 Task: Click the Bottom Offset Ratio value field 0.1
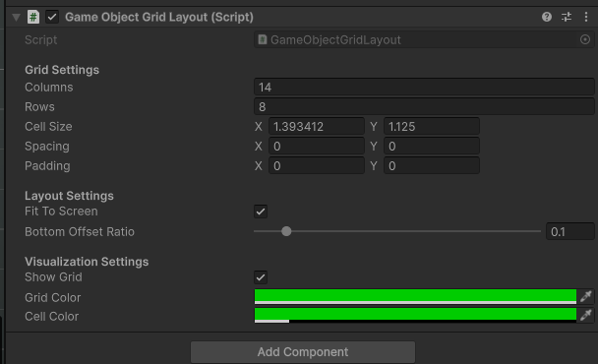[570, 231]
